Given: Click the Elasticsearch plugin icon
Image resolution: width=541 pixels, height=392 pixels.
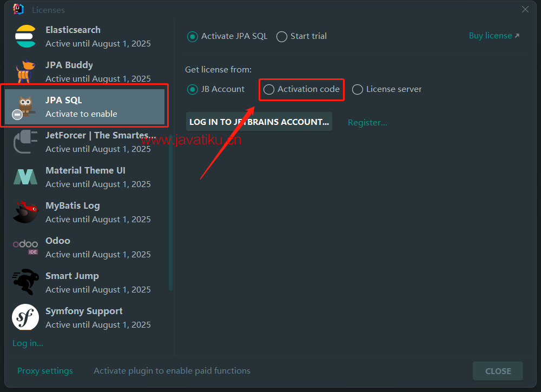Looking at the screenshot, I should click(25, 37).
